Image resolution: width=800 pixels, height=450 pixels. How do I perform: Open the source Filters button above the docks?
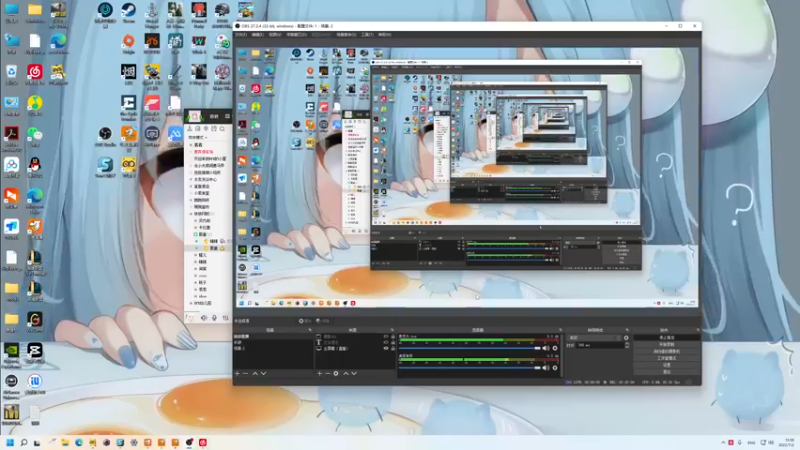coord(323,321)
